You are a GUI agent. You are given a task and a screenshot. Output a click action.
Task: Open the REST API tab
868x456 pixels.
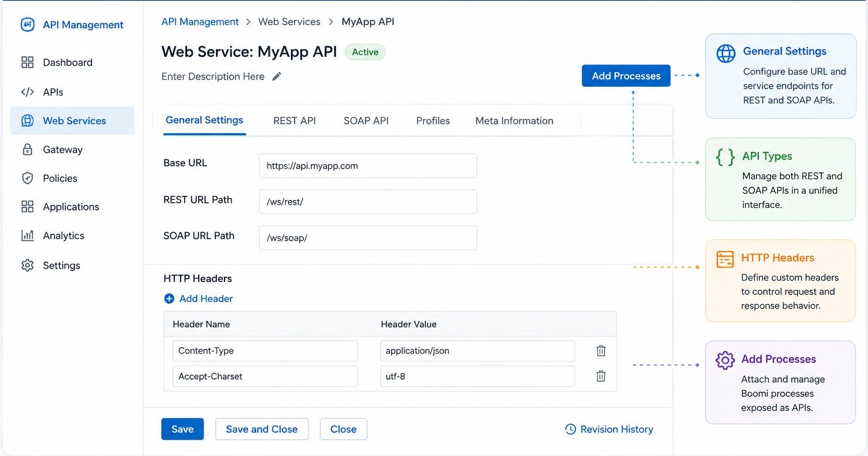point(294,121)
